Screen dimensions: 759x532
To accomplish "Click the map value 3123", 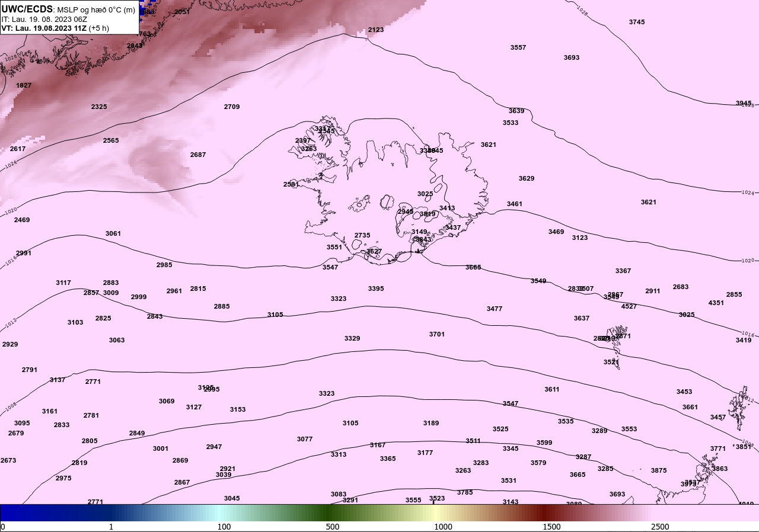I will 580,238.
